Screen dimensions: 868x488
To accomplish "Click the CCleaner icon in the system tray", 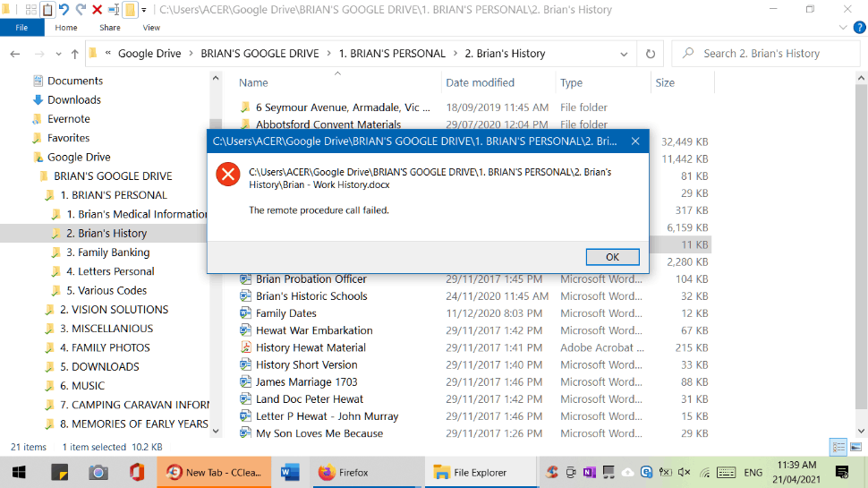I will coord(552,473).
